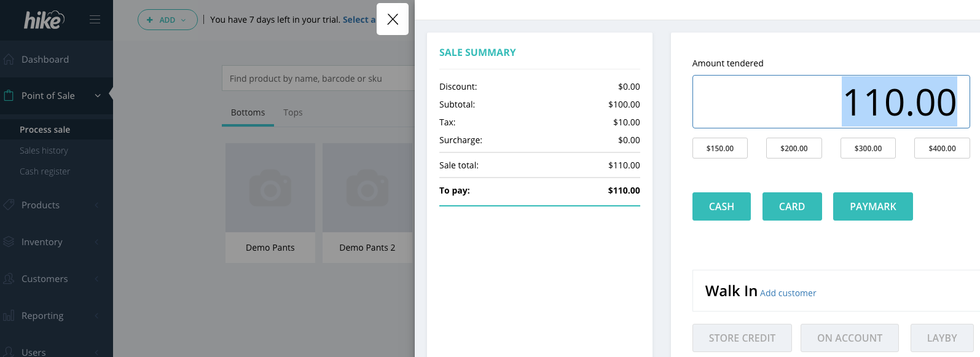The image size is (980, 357).
Task: Select the $200.00 quick amount
Action: click(794, 148)
